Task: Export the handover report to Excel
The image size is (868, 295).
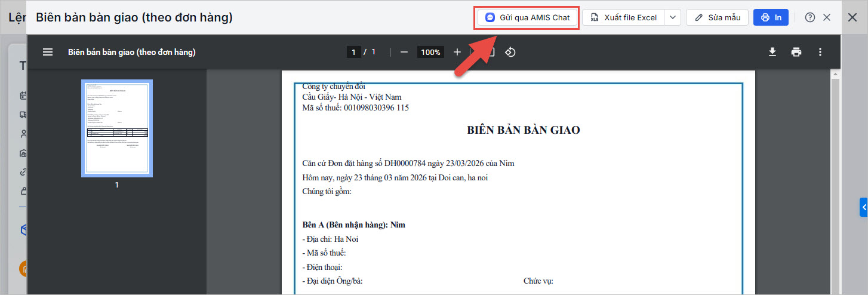Action: point(623,17)
